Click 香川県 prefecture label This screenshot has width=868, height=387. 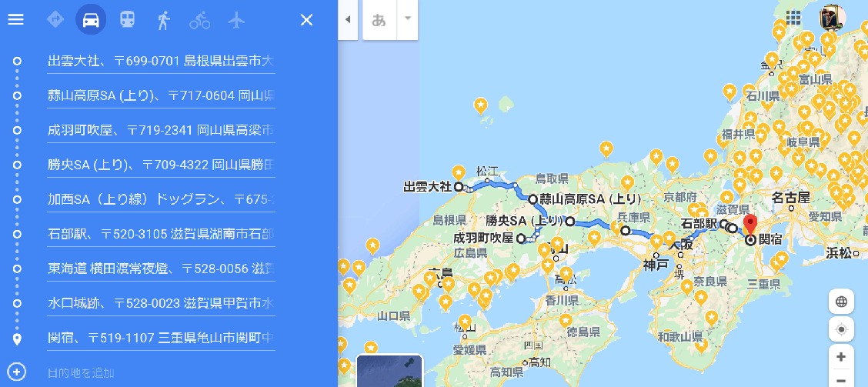pos(562,301)
